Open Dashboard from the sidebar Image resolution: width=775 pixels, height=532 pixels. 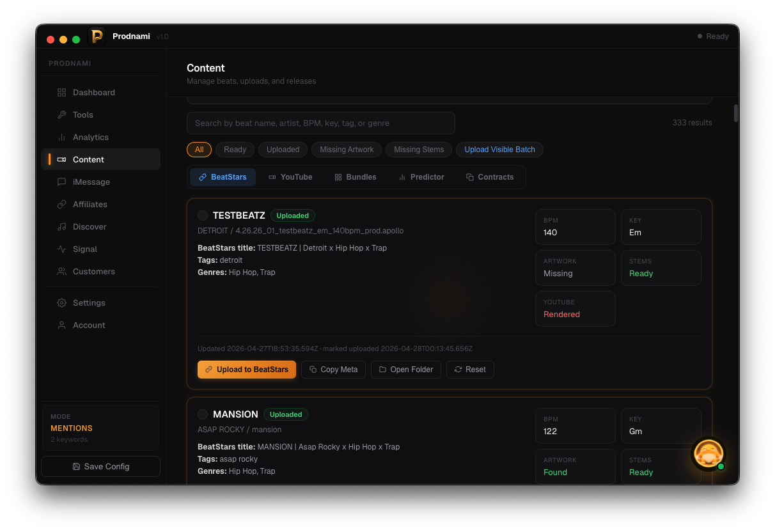tap(100, 92)
